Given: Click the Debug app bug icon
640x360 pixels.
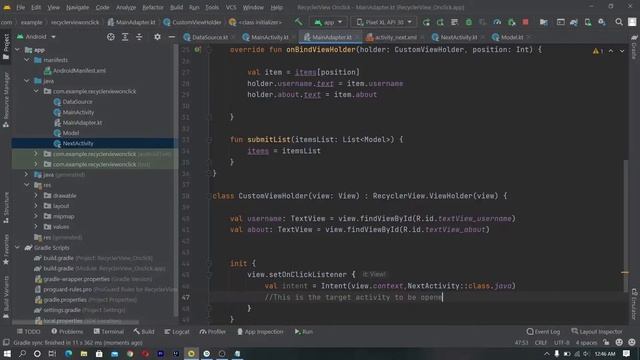Looking at the screenshot, I should click(x=469, y=22).
